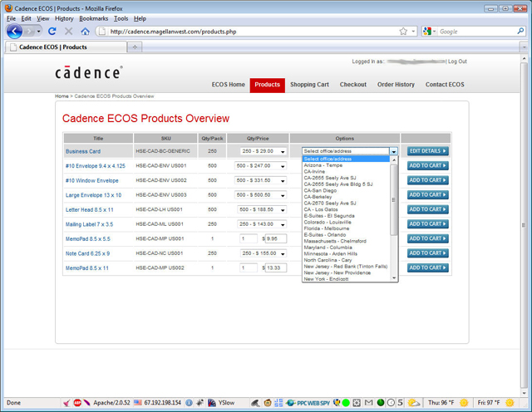Click Home in the breadcrumb
The image size is (532, 412).
[x=62, y=96]
